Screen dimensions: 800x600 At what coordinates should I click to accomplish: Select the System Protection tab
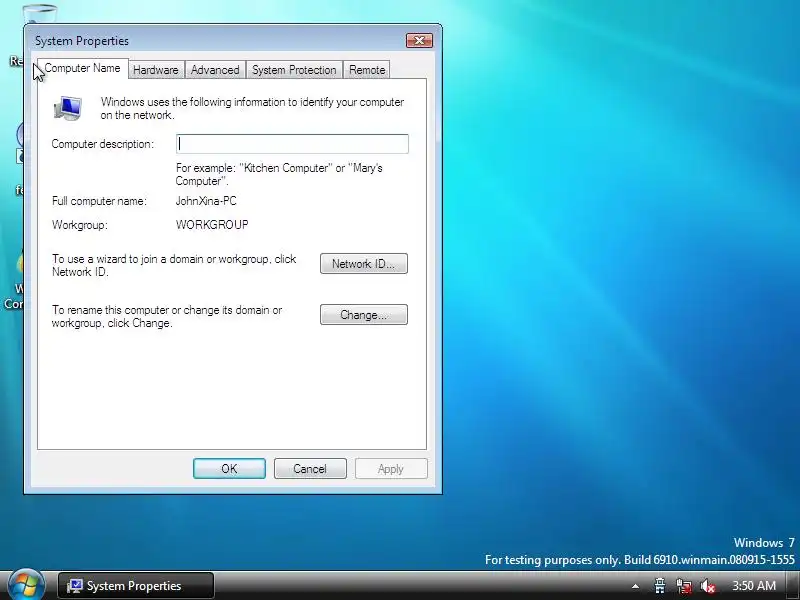[294, 70]
